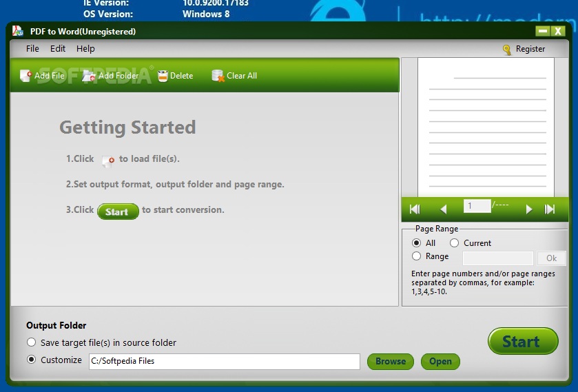Viewport: 578px width, 392px height.
Task: Jump to first page in preview
Action: [415, 209]
